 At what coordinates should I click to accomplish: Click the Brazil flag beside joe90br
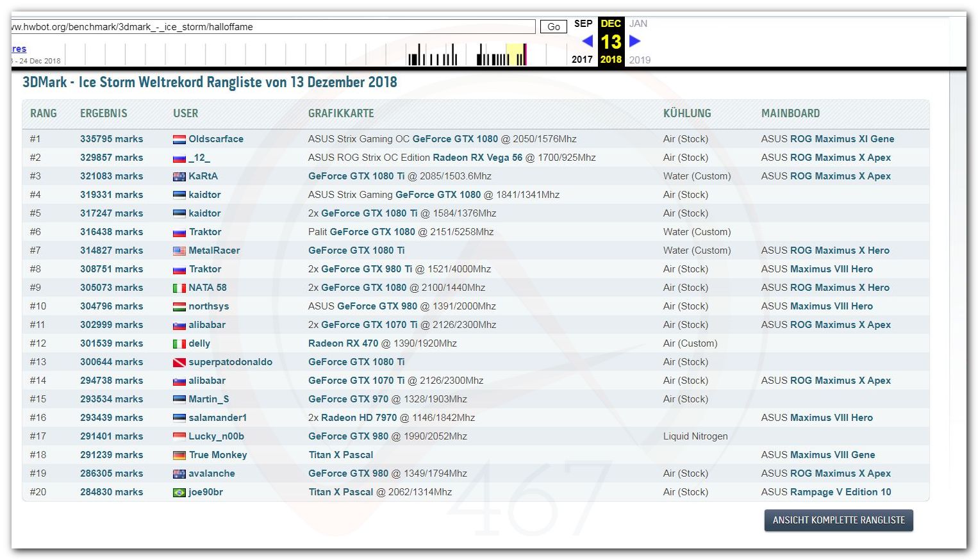pos(179,492)
